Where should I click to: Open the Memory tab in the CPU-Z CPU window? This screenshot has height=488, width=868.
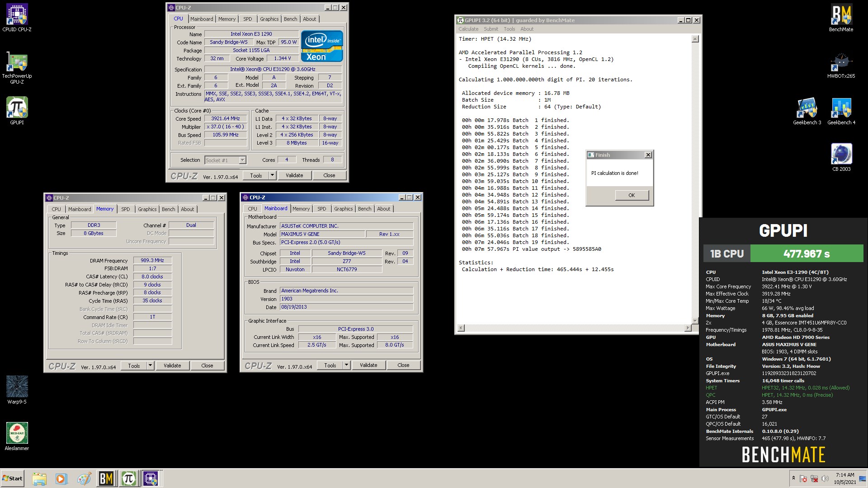coord(227,19)
